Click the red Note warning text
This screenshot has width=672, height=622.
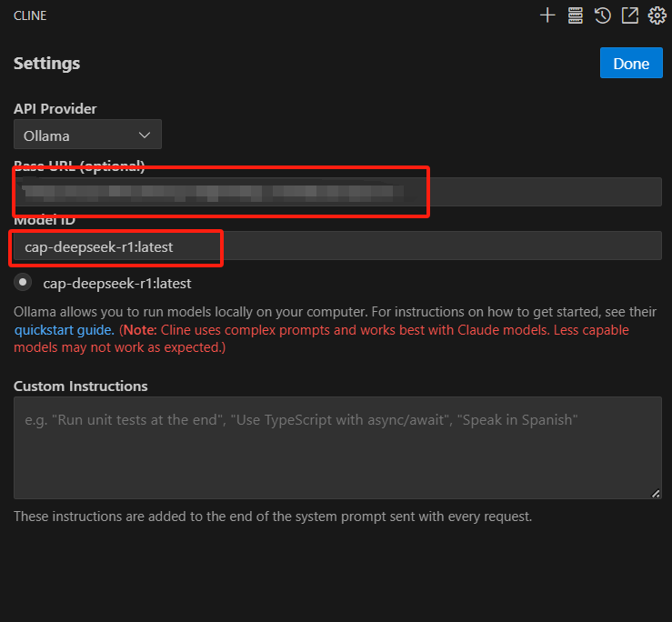[321, 338]
